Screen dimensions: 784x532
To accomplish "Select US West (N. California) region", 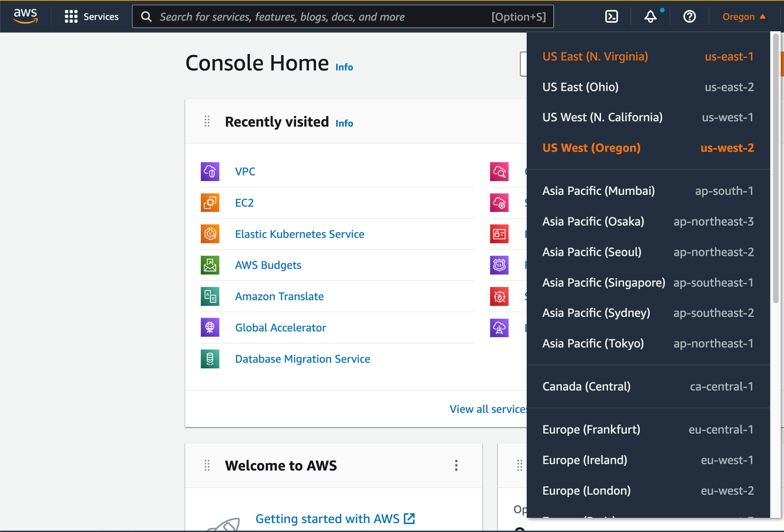I will click(648, 117).
